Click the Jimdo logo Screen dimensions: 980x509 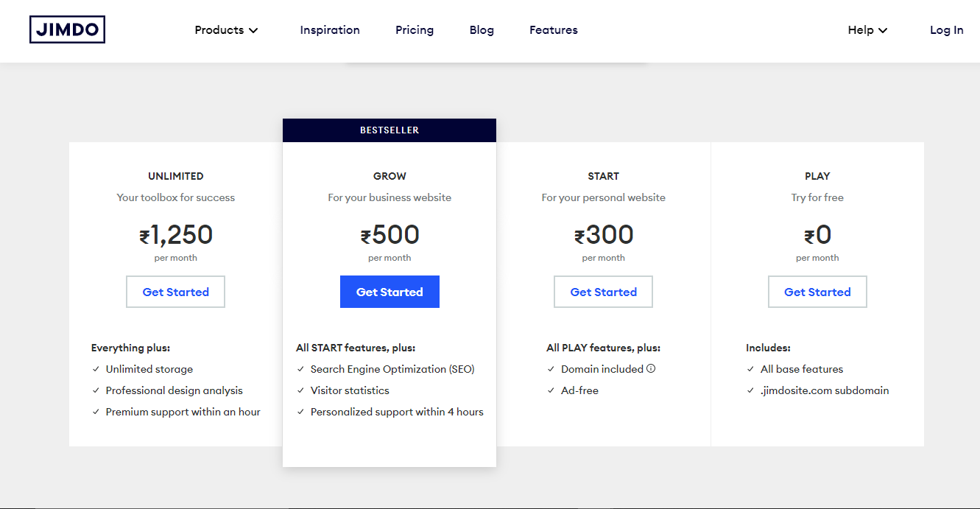[x=67, y=30]
